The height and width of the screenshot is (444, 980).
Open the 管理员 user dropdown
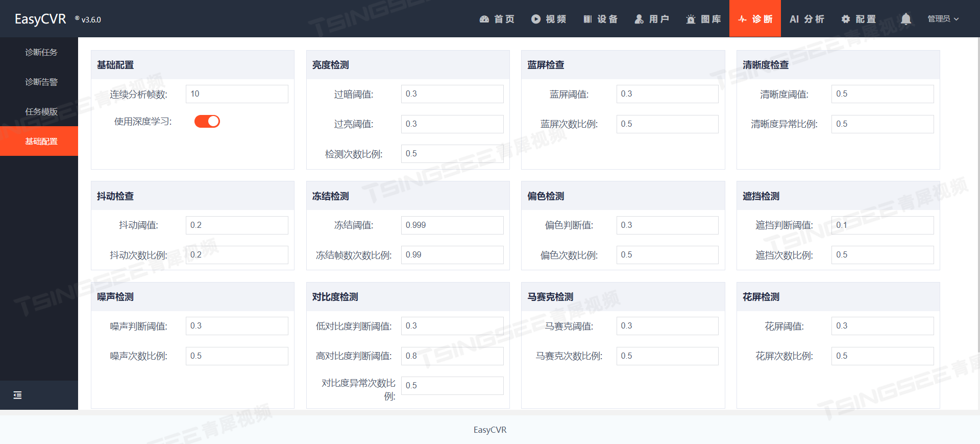coord(943,19)
